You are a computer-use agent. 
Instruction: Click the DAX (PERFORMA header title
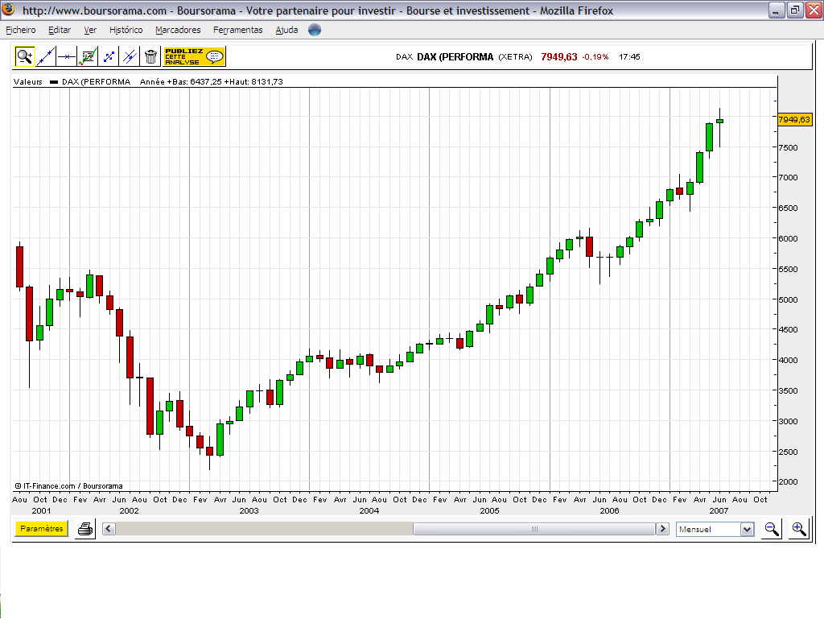pos(455,57)
